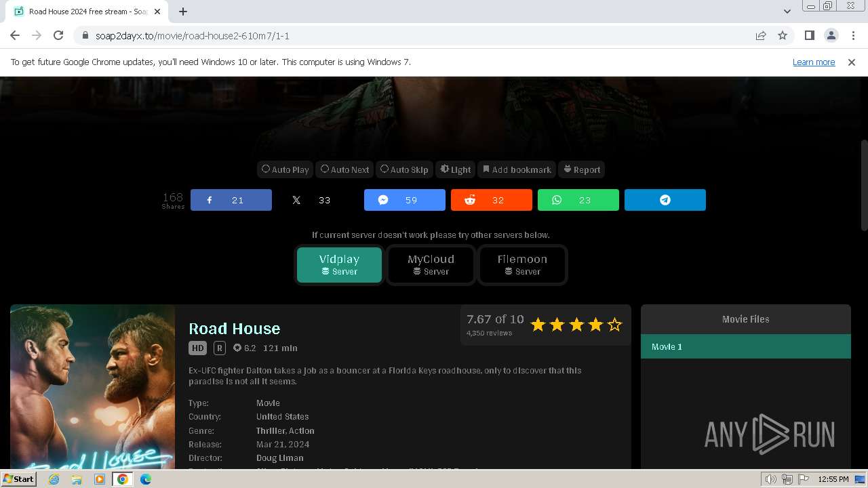Open the Learn more link
Screen dimensions: 868x488
coord(814,62)
